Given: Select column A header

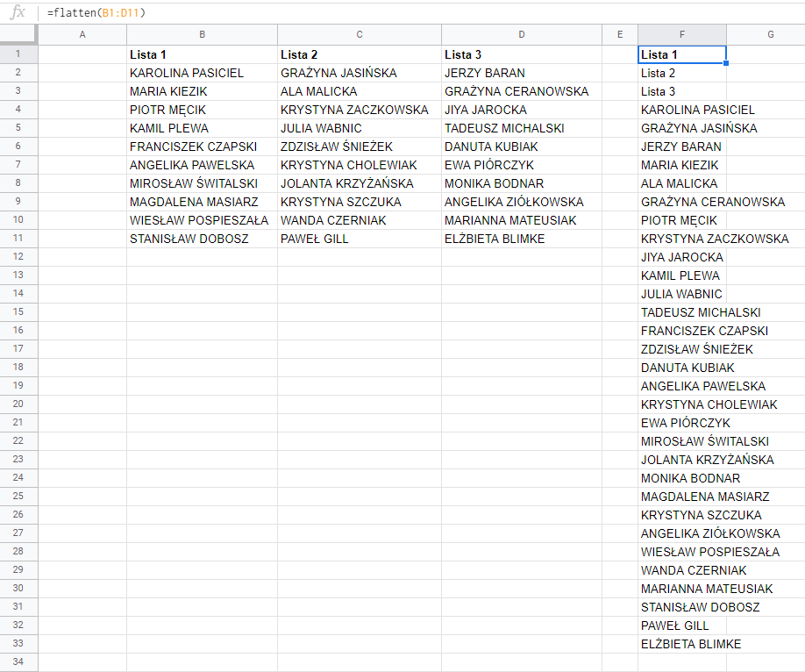Looking at the screenshot, I should [x=82, y=34].
